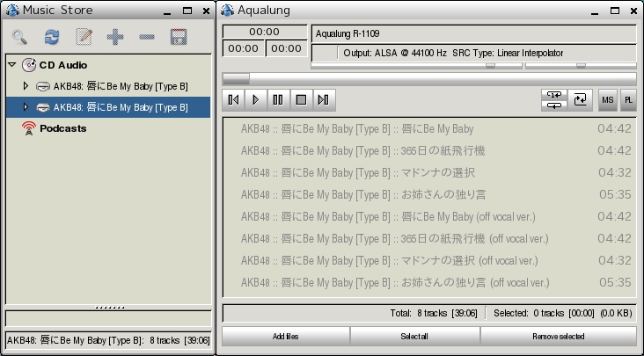Close the Aqualung window
The width and height of the screenshot is (644, 356).
pyautogui.click(x=633, y=11)
